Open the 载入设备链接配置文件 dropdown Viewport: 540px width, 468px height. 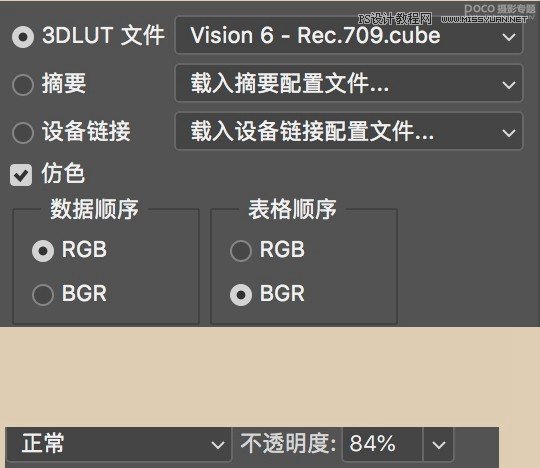(349, 131)
